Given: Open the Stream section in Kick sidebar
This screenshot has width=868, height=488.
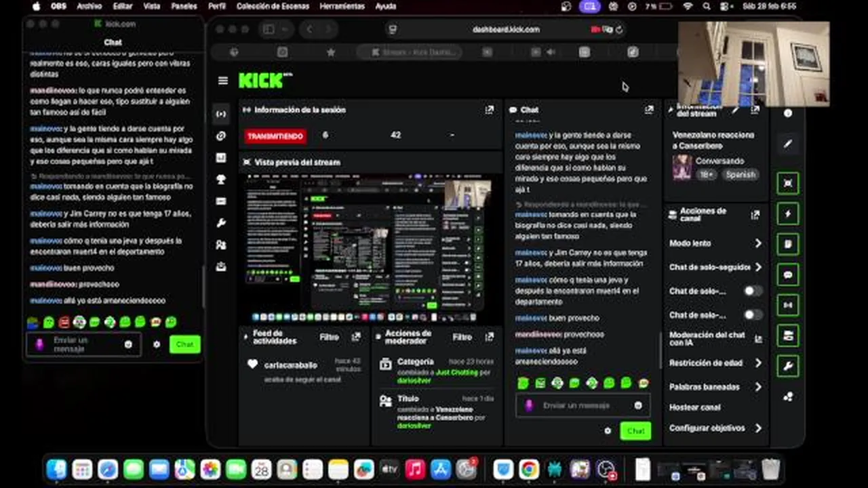Looking at the screenshot, I should tap(221, 114).
